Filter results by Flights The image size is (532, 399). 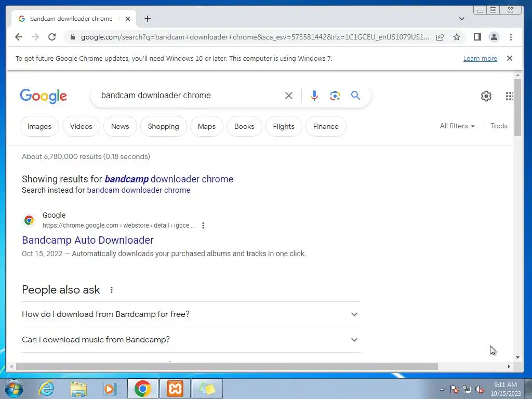coord(284,126)
